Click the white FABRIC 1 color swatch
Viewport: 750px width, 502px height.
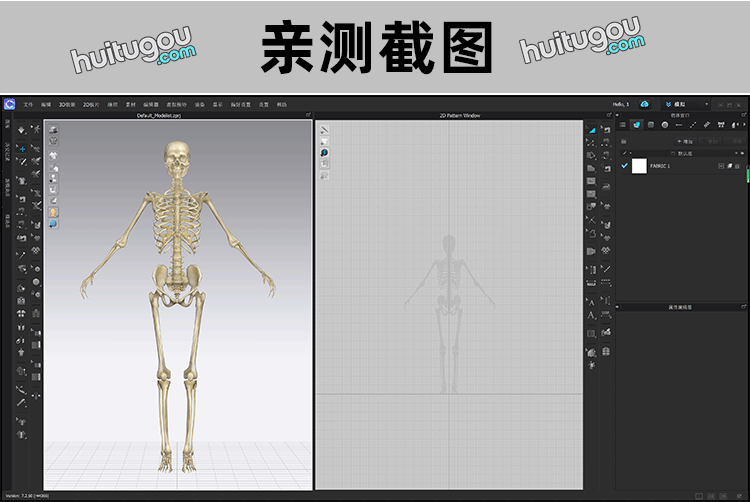pyautogui.click(x=639, y=165)
